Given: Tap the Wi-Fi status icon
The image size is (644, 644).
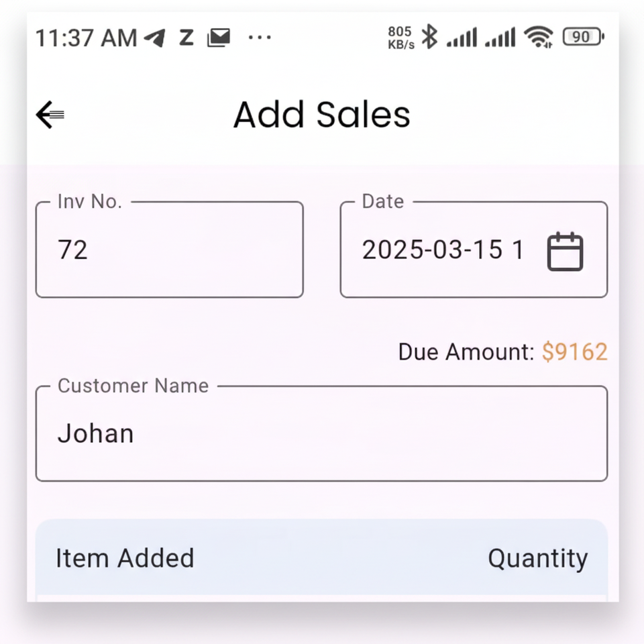Looking at the screenshot, I should click(538, 37).
